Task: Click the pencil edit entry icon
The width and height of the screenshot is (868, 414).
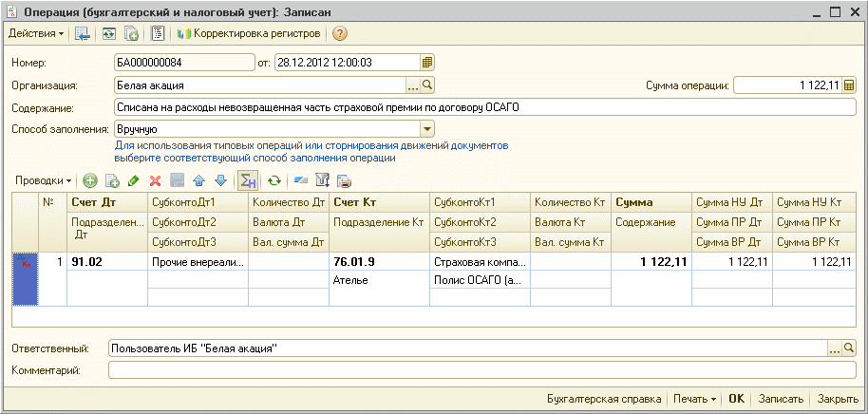Action: pos(133,180)
